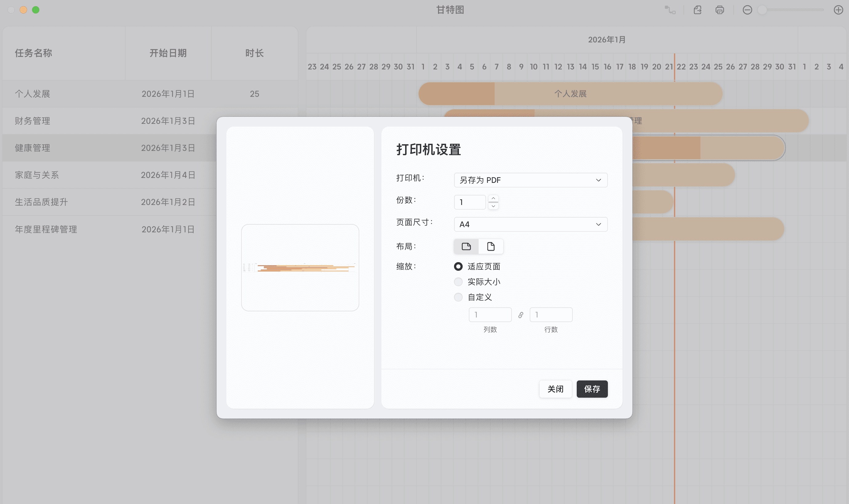Choose the 自定义 scaling option
The height and width of the screenshot is (504, 849).
point(458,297)
